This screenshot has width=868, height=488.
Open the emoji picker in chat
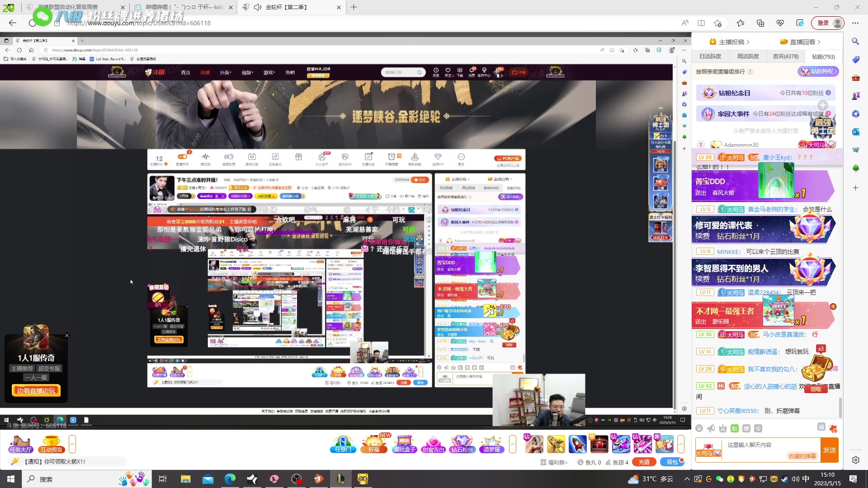(x=699, y=428)
